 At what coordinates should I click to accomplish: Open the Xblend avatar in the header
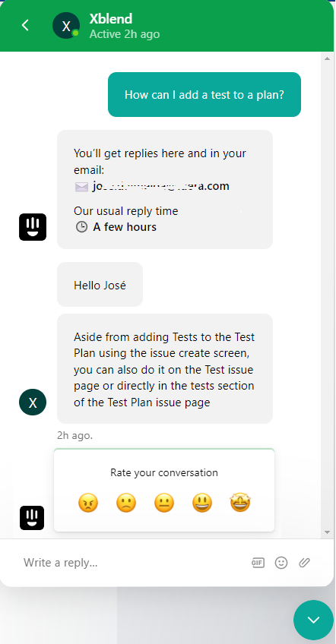[x=66, y=26]
